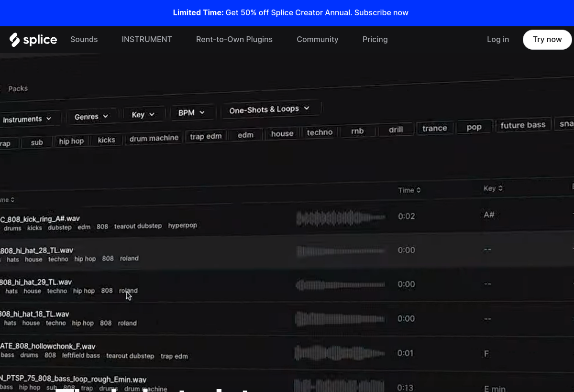The image size is (574, 392).
Task: Select file 808_hi_hat_18_TL.wav
Action: click(34, 314)
